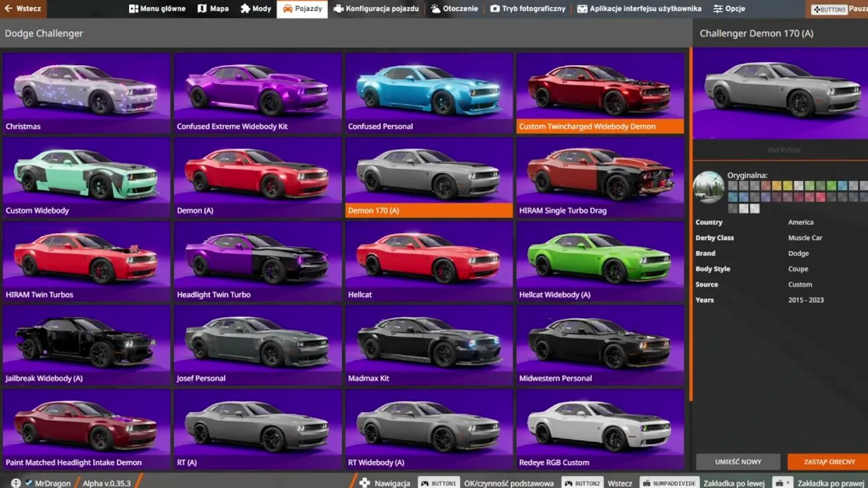Click the Years value 2015 - 2023
The image size is (868, 488).
[806, 300]
